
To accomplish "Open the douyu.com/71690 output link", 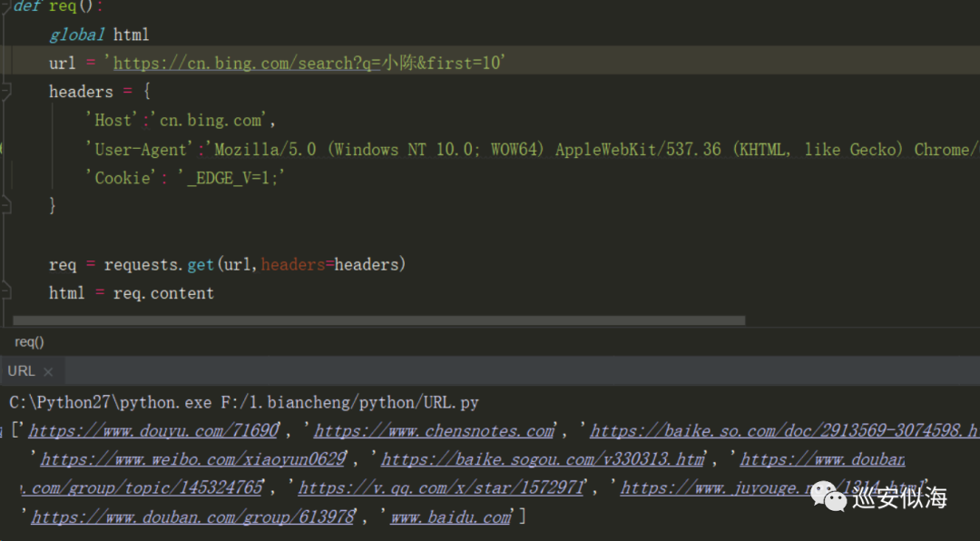I will click(153, 431).
